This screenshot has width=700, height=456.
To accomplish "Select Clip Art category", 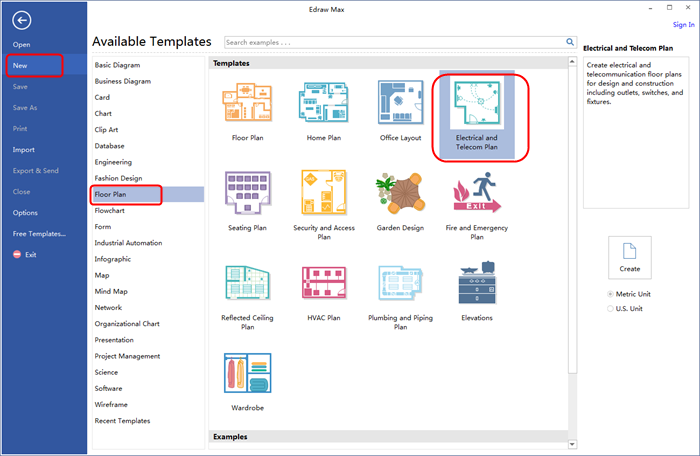I will [106, 130].
